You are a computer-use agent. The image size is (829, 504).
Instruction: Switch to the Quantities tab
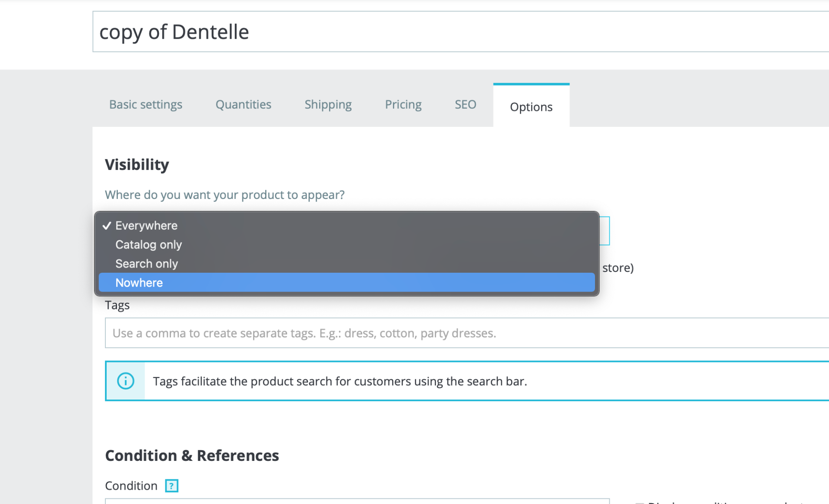click(x=243, y=104)
